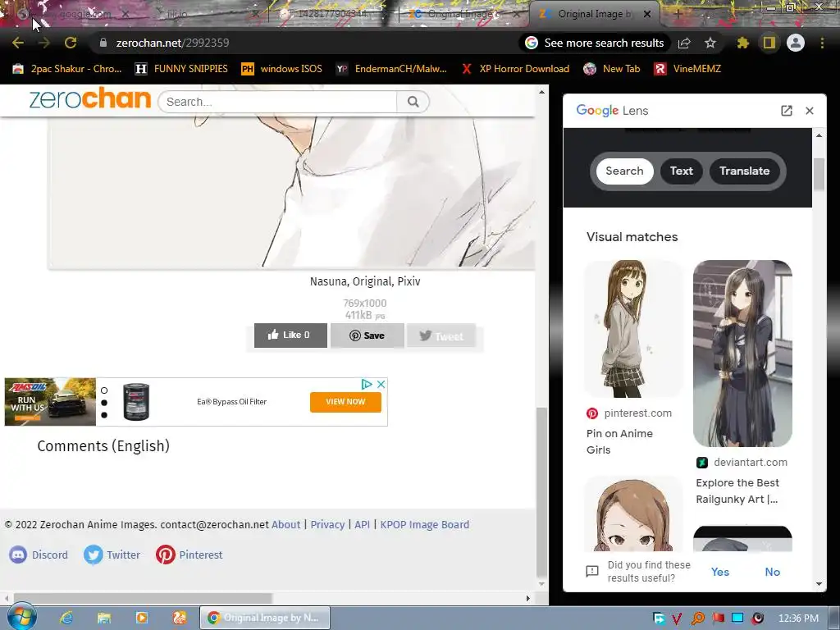Image resolution: width=840 pixels, height=630 pixels.
Task: Answer Yes to results useful
Action: point(720,572)
